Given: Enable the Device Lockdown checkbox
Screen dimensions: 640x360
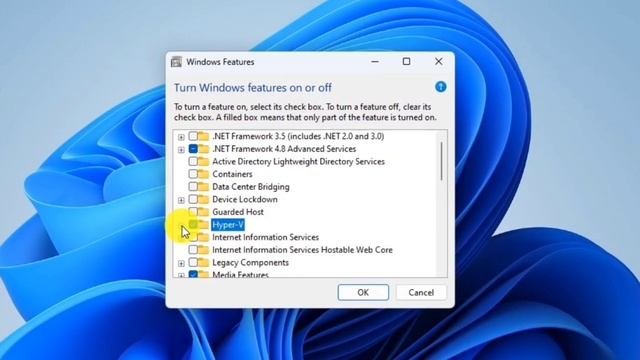Looking at the screenshot, I should (193, 200).
